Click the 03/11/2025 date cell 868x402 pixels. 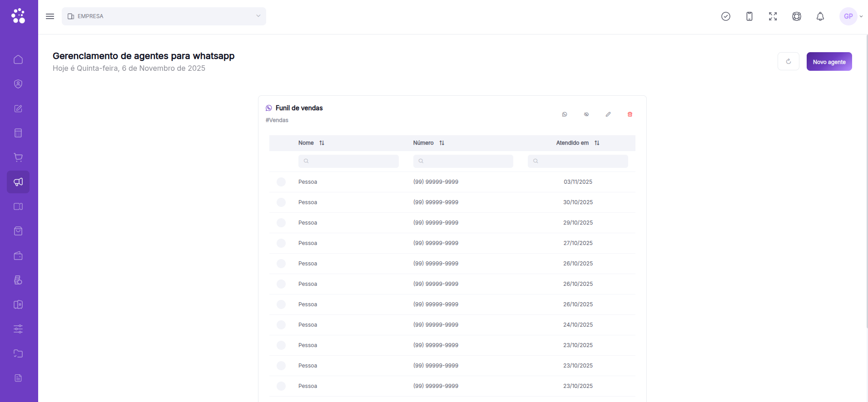578,182
